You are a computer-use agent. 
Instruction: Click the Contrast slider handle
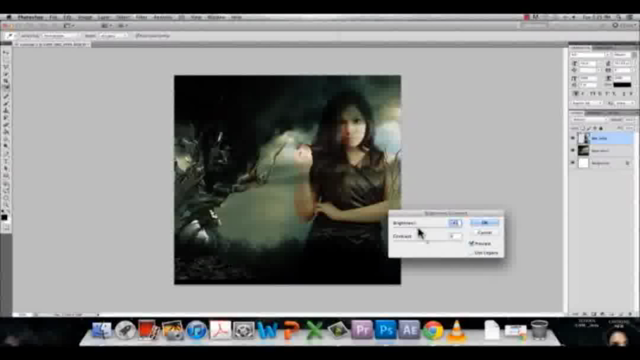point(427,242)
